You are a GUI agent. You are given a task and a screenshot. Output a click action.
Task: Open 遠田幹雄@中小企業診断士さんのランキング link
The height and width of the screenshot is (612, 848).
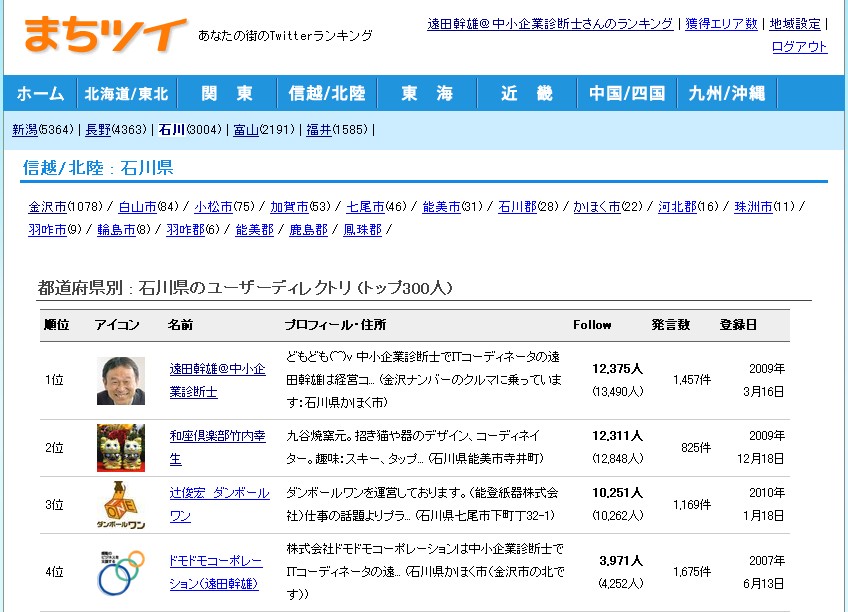tap(550, 24)
